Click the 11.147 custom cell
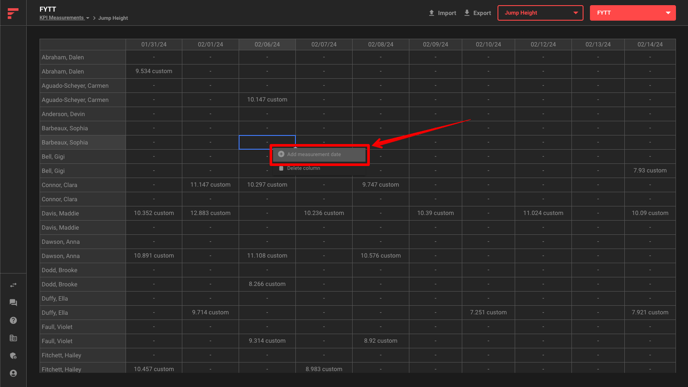This screenshot has width=688, height=387. pos(211,185)
